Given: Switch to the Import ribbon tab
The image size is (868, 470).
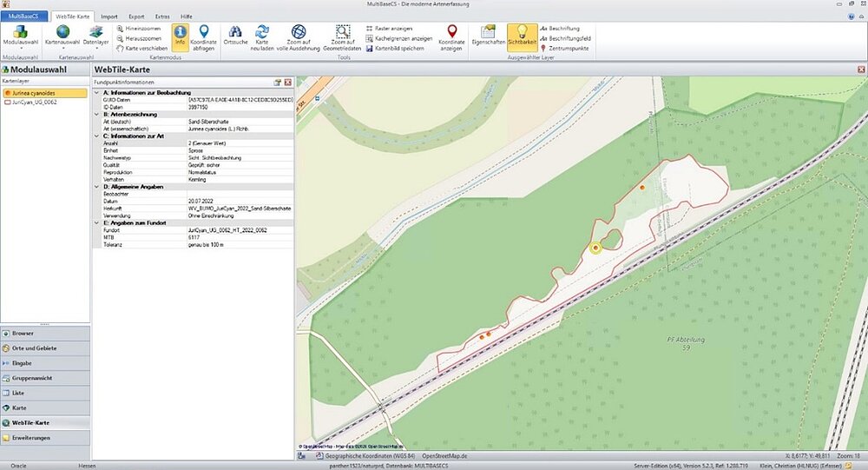Looking at the screenshot, I should click(109, 17).
